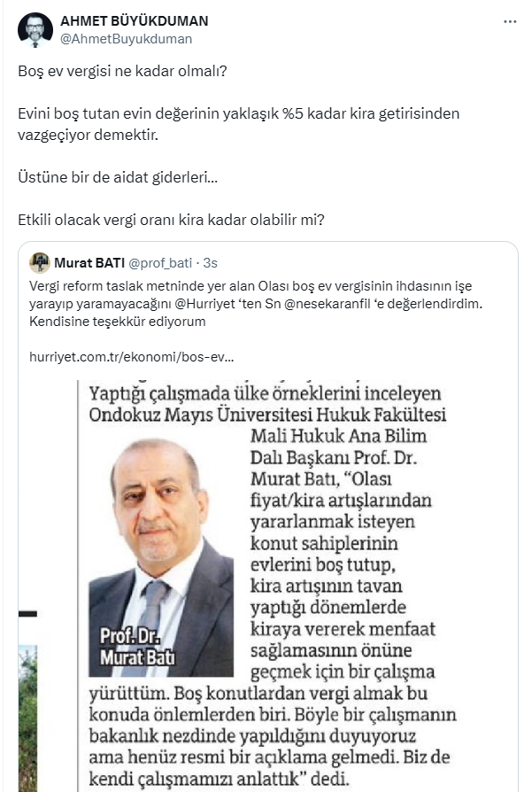The width and height of the screenshot is (532, 792).
Task: Click the line 'Etkili olacak vergi oranı'
Action: point(171,220)
